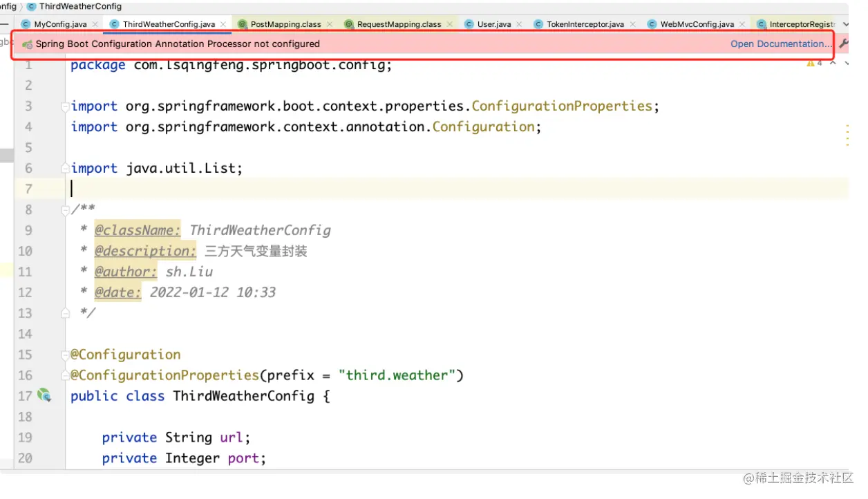The height and width of the screenshot is (499, 868).
Task: Click the @description: doc tag
Action: (x=145, y=251)
